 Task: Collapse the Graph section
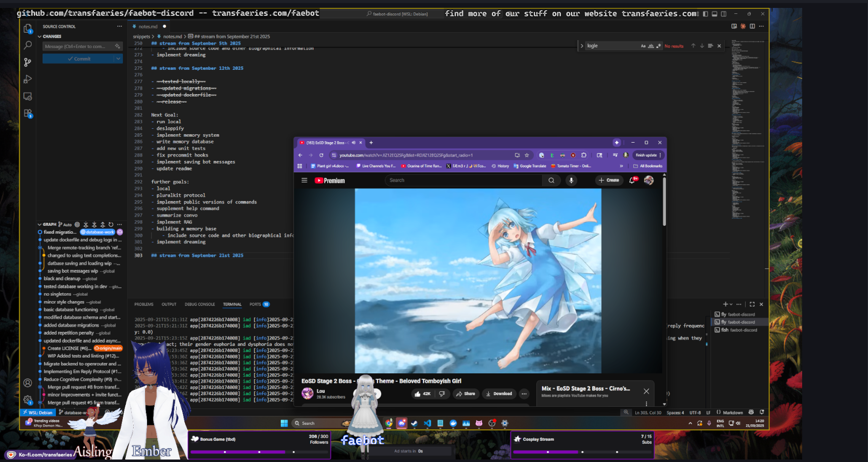coord(40,224)
